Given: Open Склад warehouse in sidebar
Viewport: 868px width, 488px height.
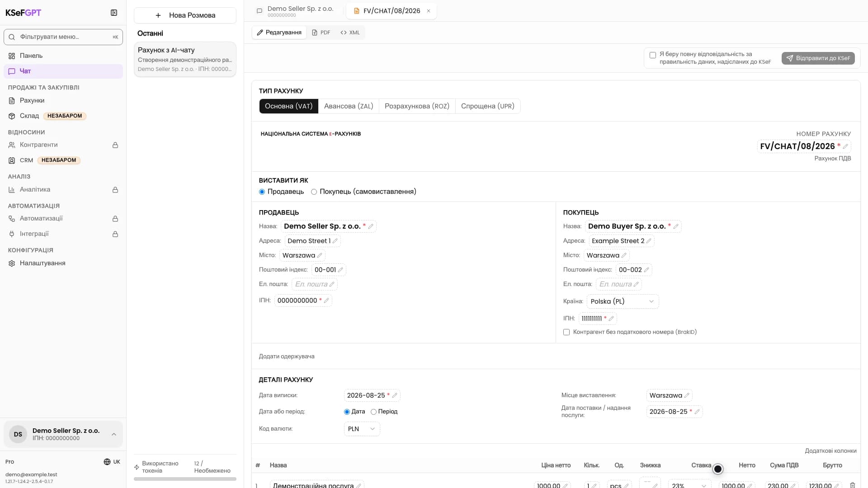Looking at the screenshot, I should point(63,116).
